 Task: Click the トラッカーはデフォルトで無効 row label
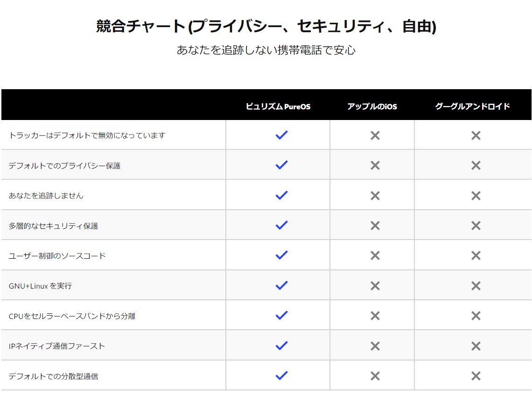pyautogui.click(x=87, y=135)
